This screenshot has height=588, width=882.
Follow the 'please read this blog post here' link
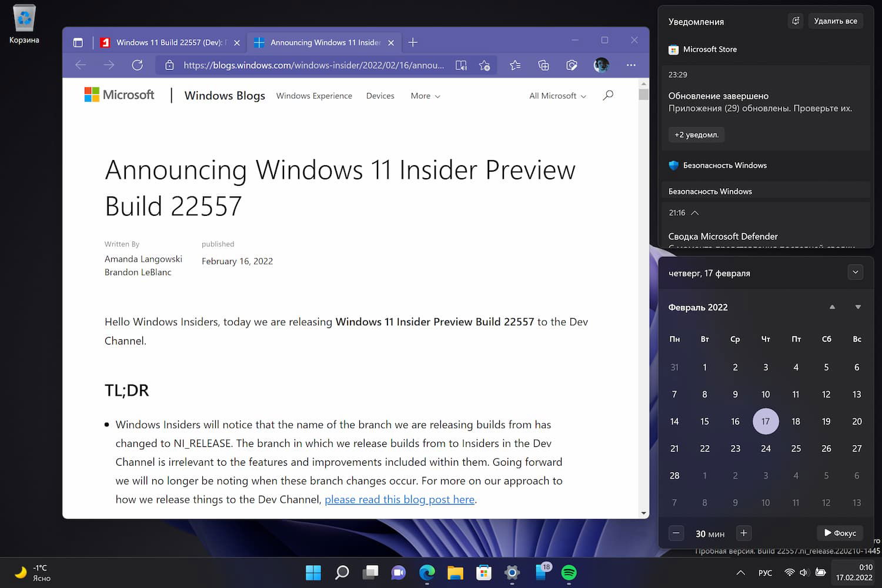point(400,499)
